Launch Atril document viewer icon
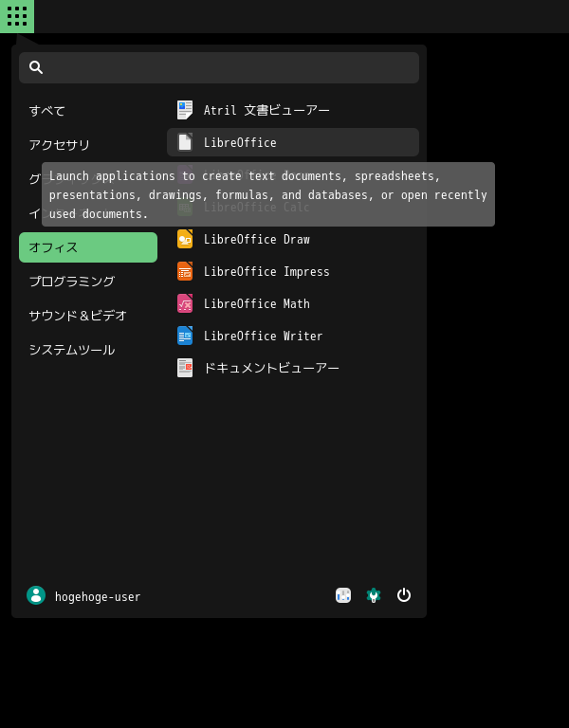Viewport: 569px width, 728px height. [x=185, y=110]
